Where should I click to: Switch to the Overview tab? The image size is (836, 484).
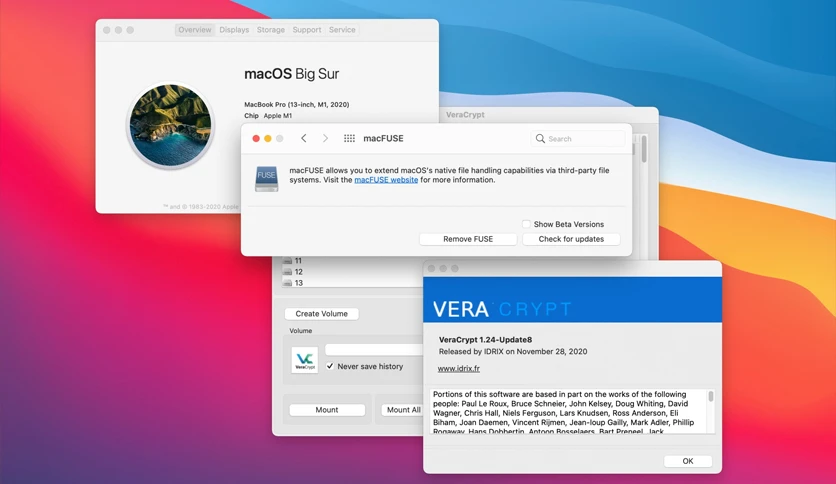pos(195,30)
